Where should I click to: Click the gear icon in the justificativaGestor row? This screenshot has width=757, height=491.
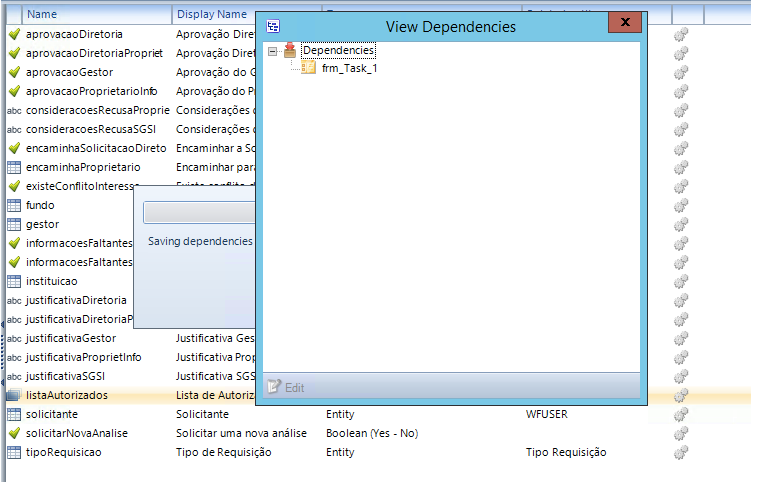pos(681,338)
